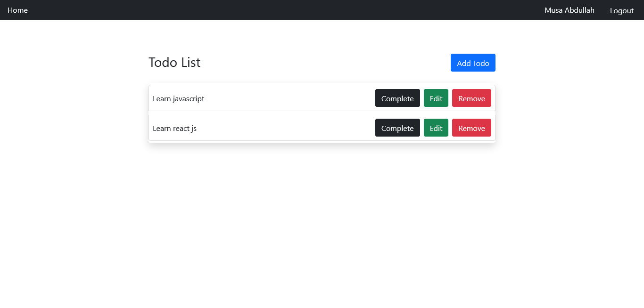The image size is (644, 308).
Task: Click the username 'Musa Abdullah'
Action: 569,10
